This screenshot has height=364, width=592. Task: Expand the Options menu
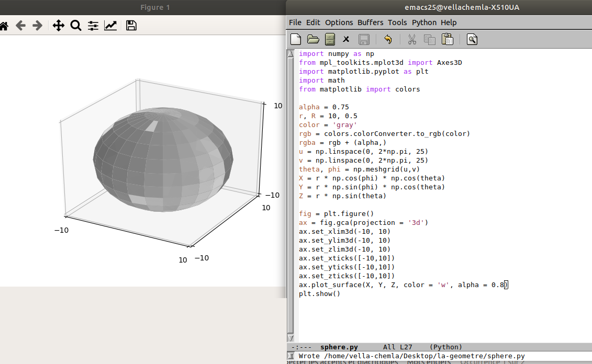click(339, 22)
